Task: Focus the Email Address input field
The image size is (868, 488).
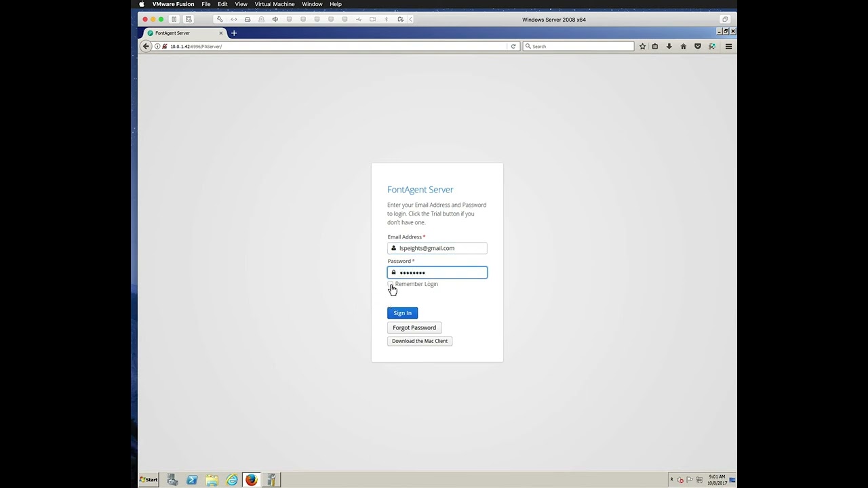Action: (437, 248)
